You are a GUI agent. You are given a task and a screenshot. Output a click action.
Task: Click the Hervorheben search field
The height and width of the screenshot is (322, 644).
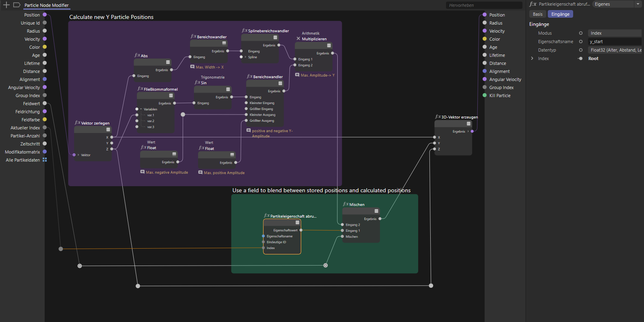tap(484, 5)
